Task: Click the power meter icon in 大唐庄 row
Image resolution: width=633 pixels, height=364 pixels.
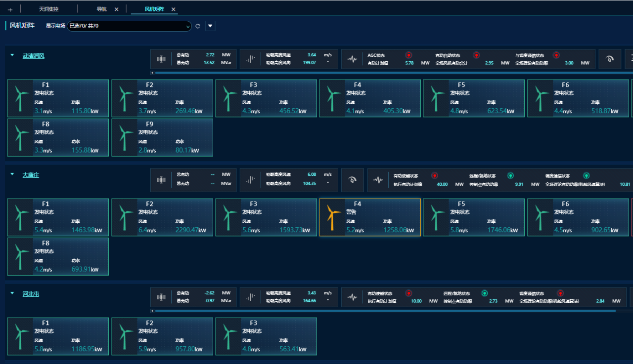Action: (161, 180)
